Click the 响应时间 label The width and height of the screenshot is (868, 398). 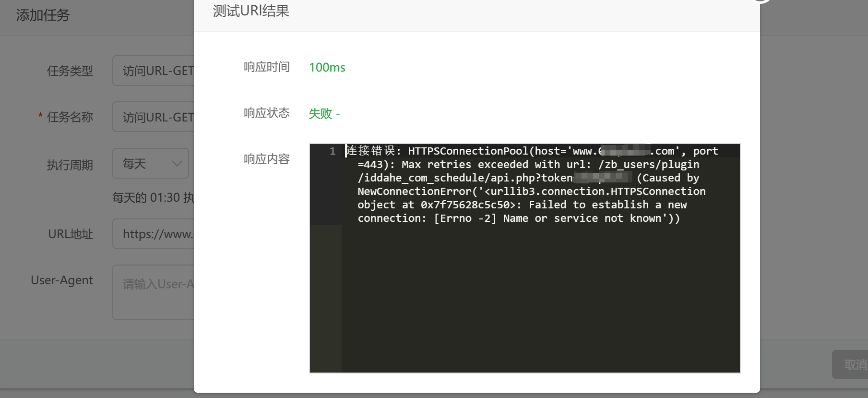click(267, 67)
